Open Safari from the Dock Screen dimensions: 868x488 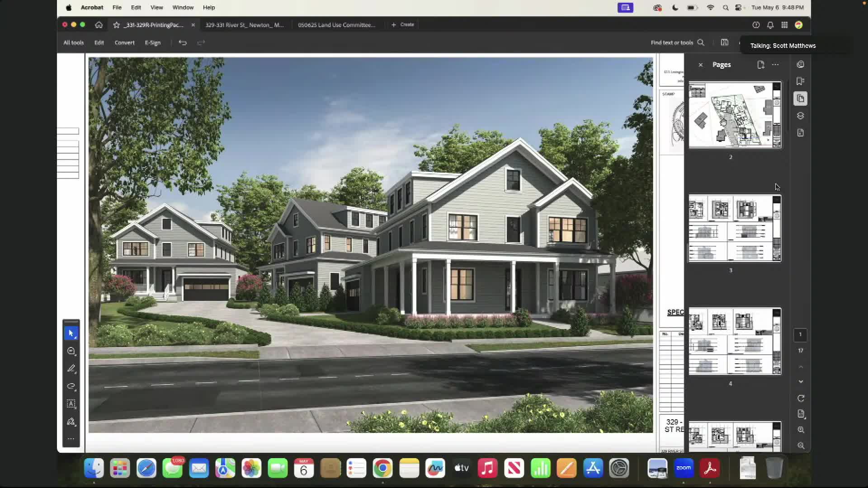click(146, 469)
